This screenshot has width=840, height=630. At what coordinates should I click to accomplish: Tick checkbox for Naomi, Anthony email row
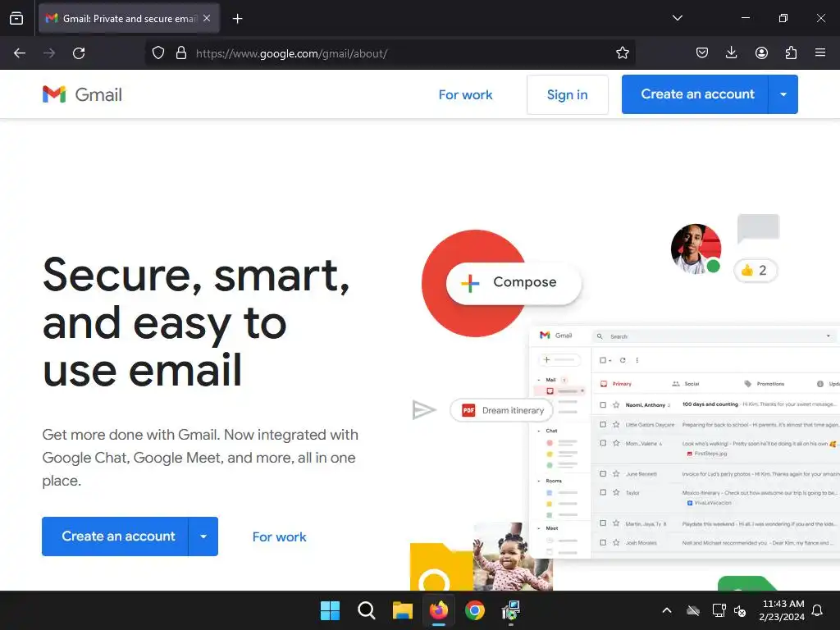[x=603, y=405]
